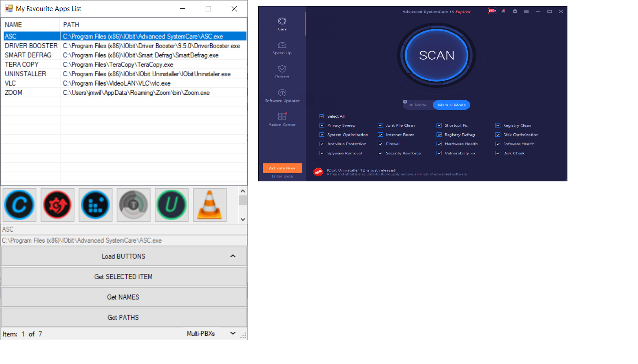Follow the Enter code link
This screenshot has width=638, height=364.
(282, 176)
